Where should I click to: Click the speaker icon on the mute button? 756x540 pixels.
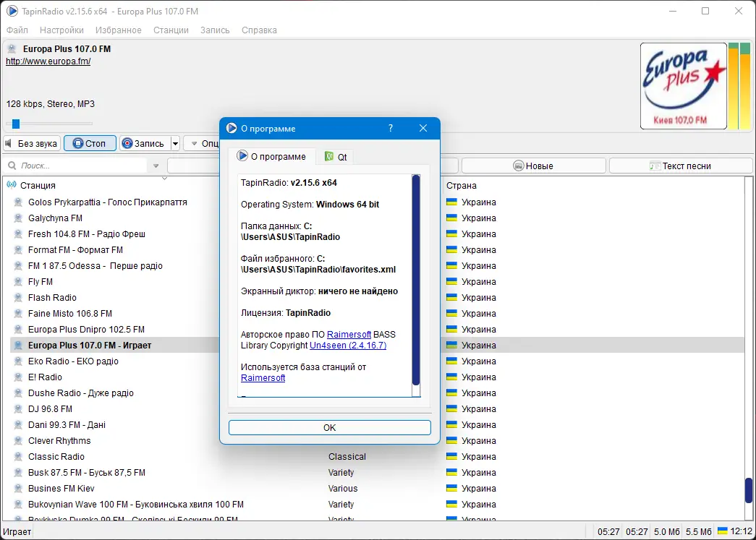pos(8,143)
